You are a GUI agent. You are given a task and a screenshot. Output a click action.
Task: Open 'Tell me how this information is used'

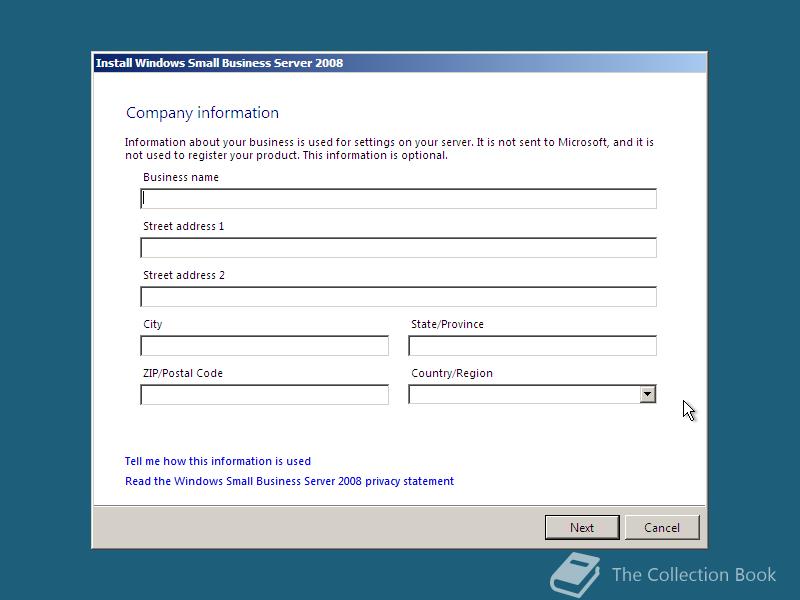tap(218, 461)
